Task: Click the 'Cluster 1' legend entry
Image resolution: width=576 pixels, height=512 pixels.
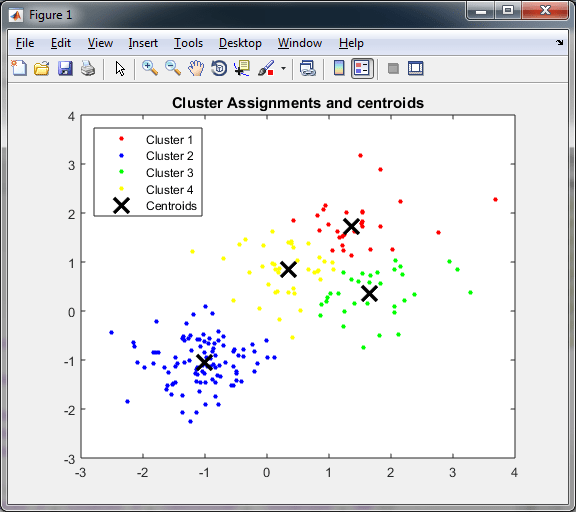Action: click(x=169, y=140)
